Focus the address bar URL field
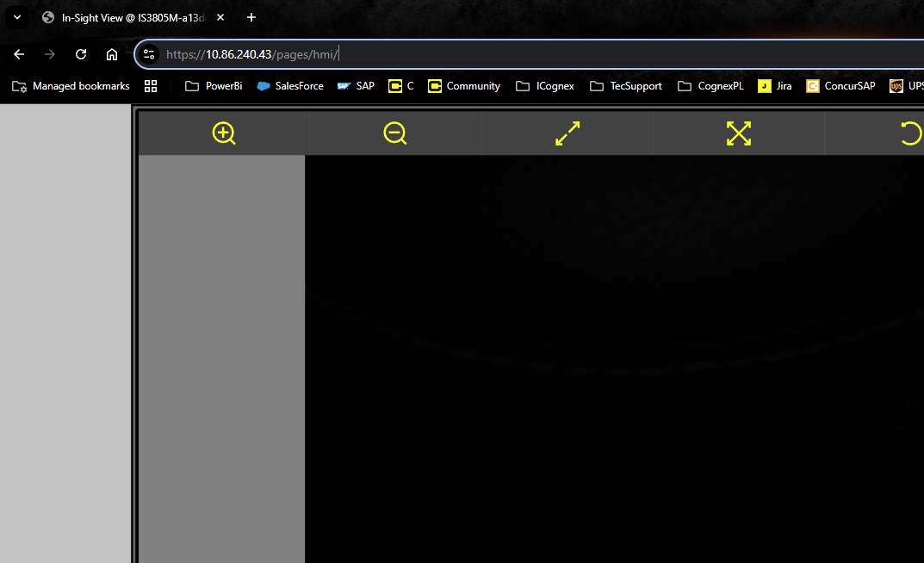This screenshot has height=563, width=924. click(530, 54)
